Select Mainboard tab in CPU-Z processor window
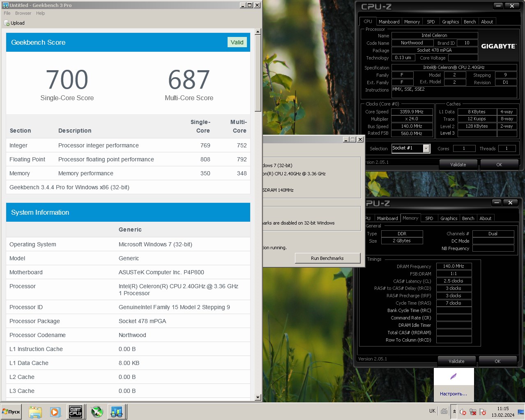The width and height of the screenshot is (525, 420). (x=389, y=22)
